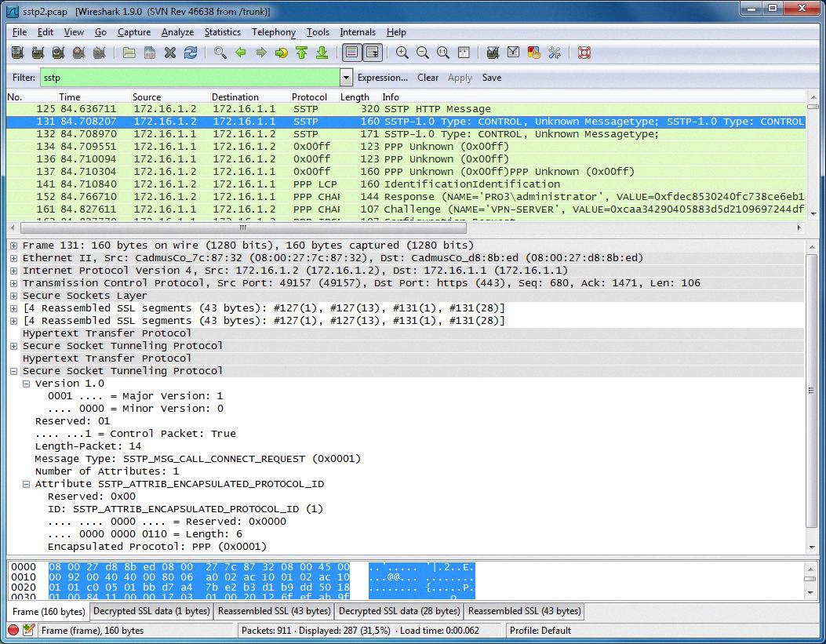Restart the current capture icon
The height and width of the screenshot is (644, 826).
99,53
